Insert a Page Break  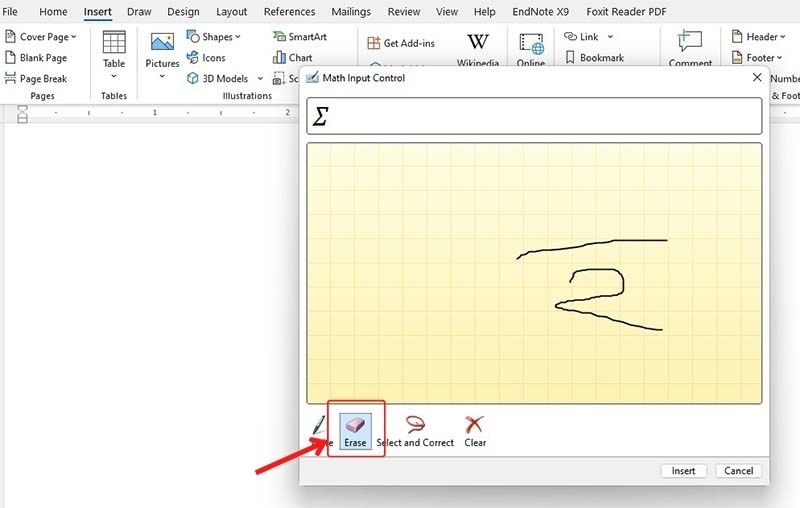[x=36, y=79]
